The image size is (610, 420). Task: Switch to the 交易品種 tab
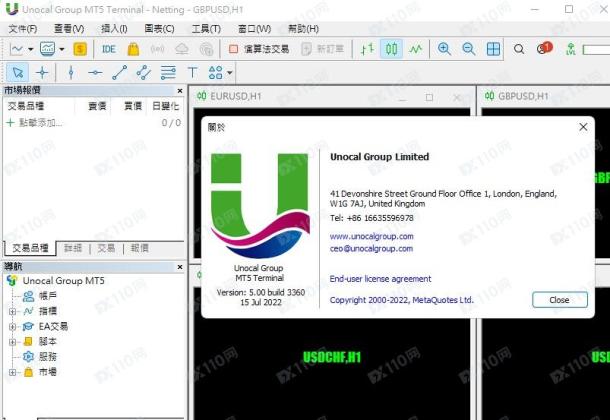pos(30,248)
